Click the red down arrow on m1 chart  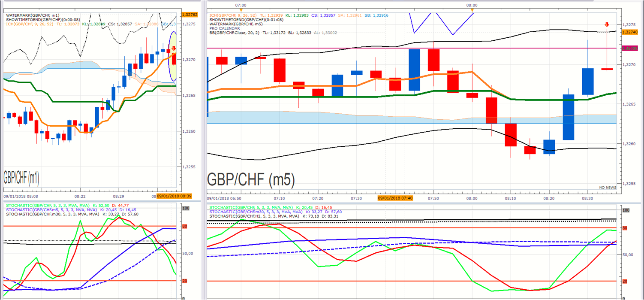[174, 49]
